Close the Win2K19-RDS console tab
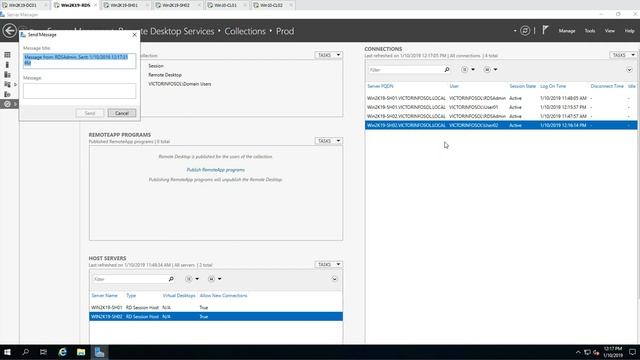Viewport: 640px width, 360px height. tap(96, 5)
